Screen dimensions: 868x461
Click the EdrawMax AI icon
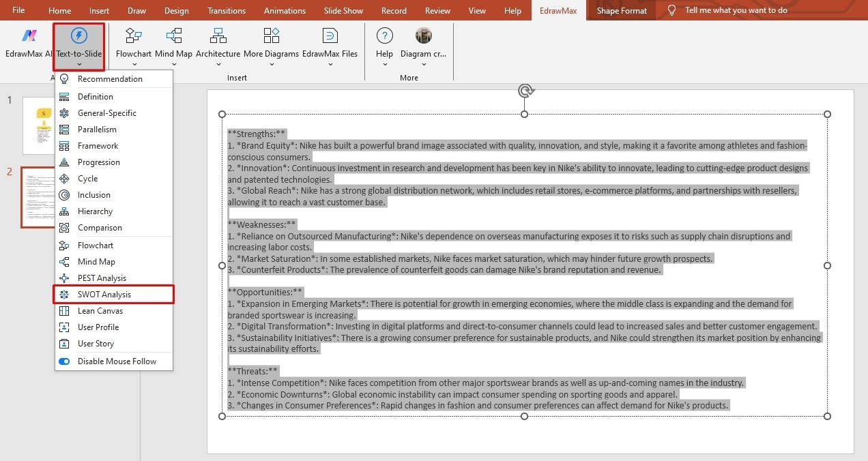(28, 36)
